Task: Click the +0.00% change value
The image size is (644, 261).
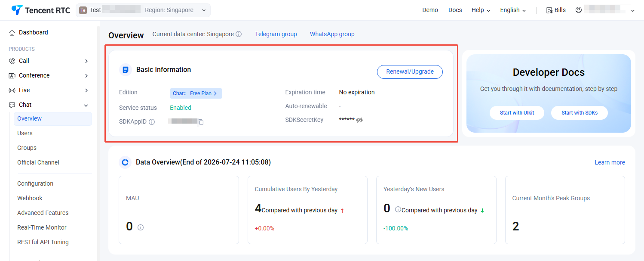Action: (264, 229)
